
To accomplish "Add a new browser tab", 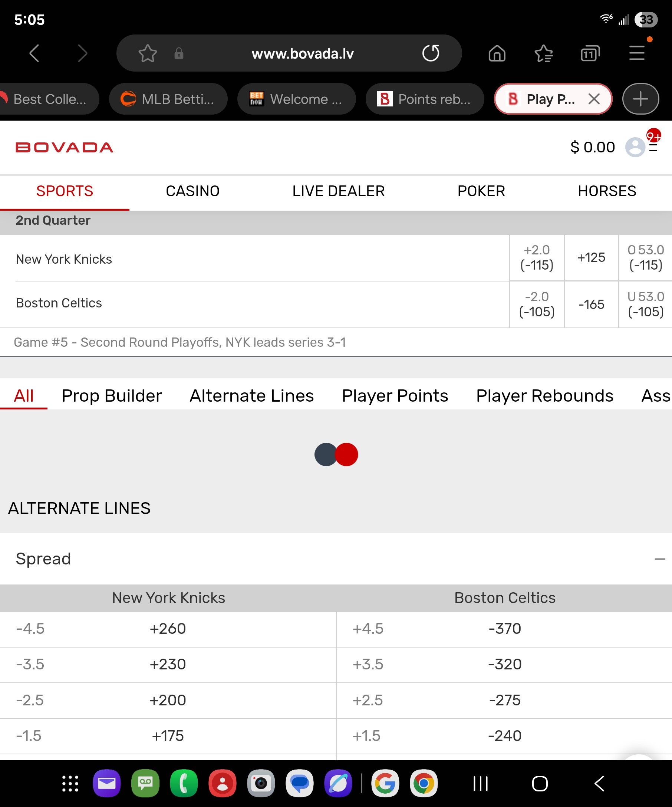I will click(640, 99).
